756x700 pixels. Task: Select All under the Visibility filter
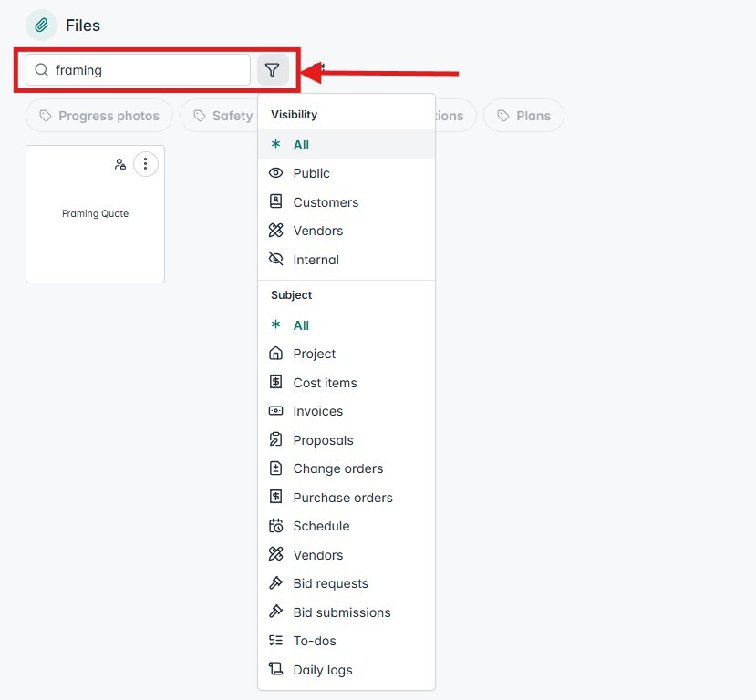coord(301,144)
